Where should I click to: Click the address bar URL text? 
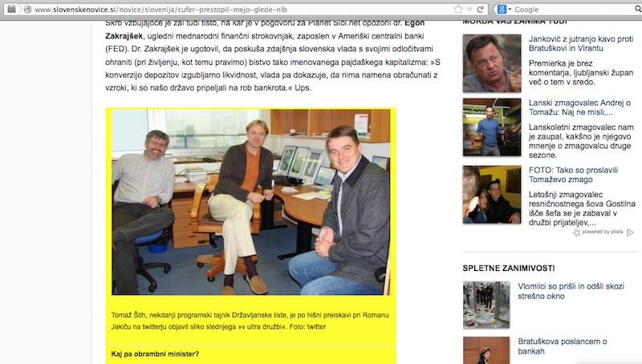point(160,10)
